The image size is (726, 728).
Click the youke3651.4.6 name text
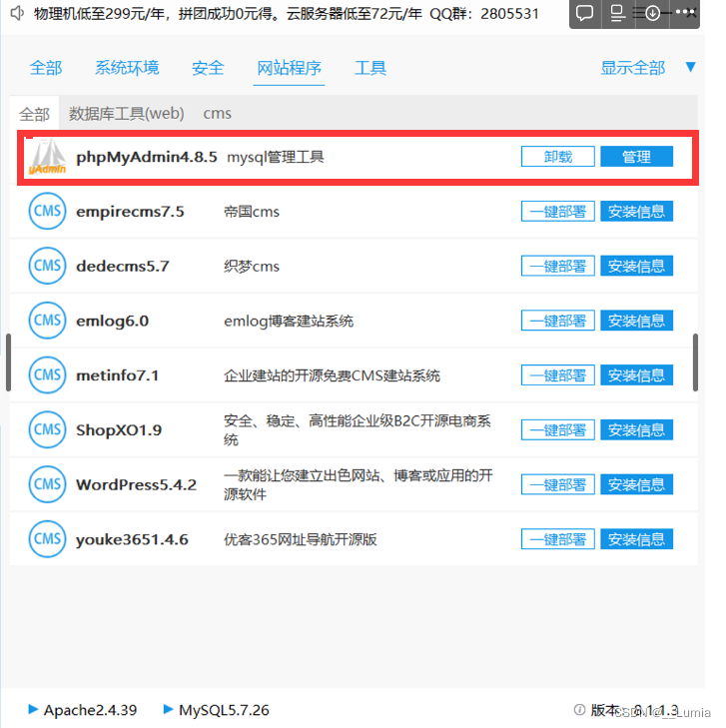tap(132, 539)
